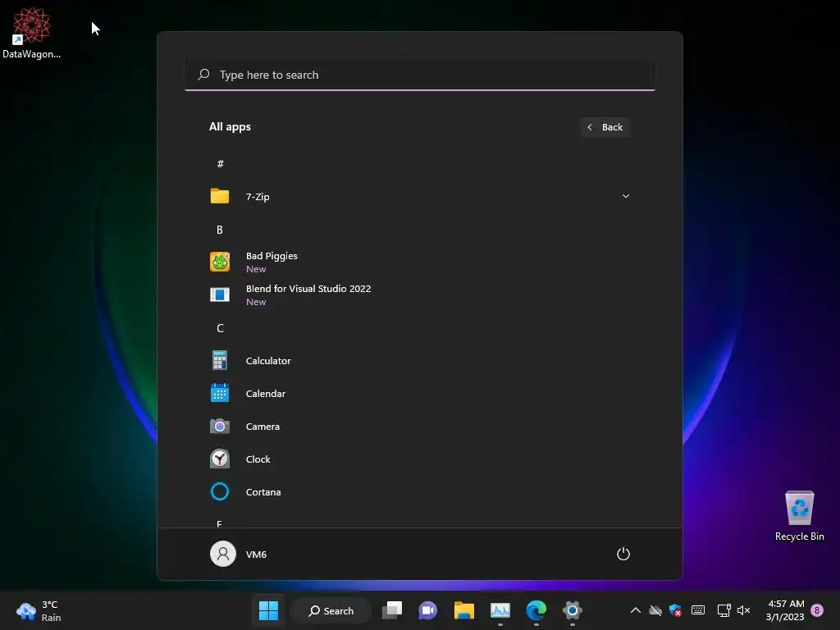The height and width of the screenshot is (630, 840).
Task: Open the notification count badge
Action: 817,610
